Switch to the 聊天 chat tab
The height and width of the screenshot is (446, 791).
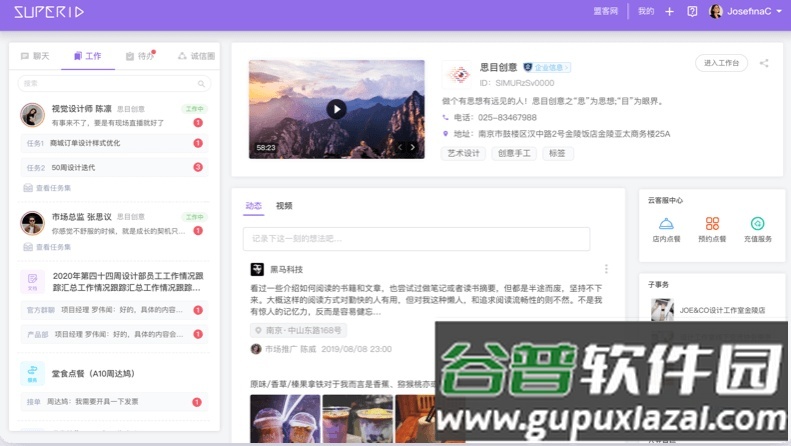click(34, 56)
